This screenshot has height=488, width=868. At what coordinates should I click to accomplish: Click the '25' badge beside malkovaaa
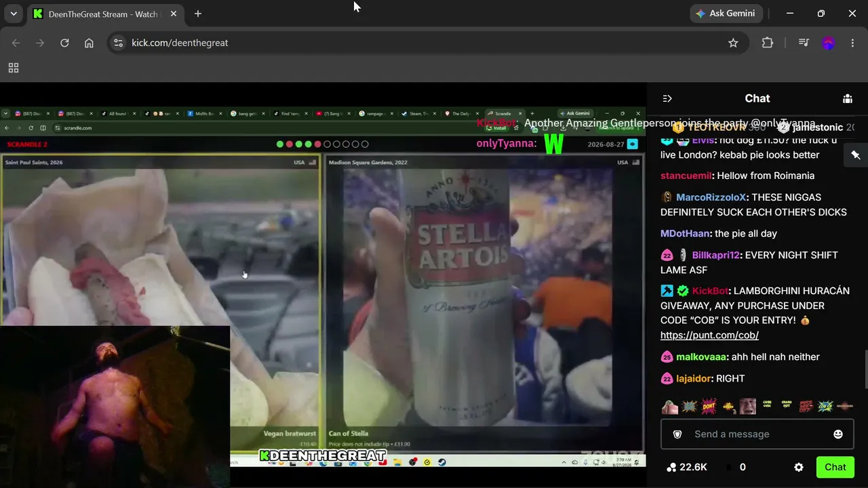667,357
